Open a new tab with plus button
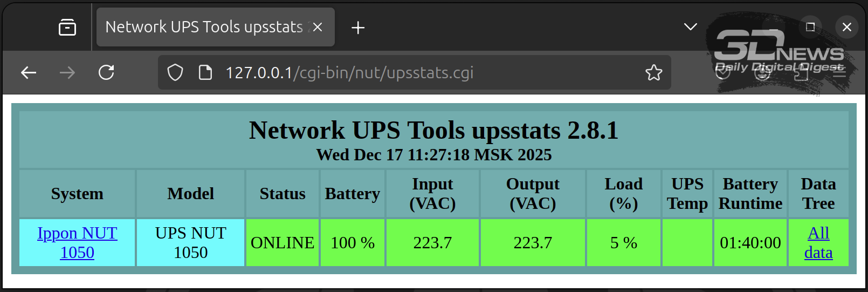 (358, 28)
